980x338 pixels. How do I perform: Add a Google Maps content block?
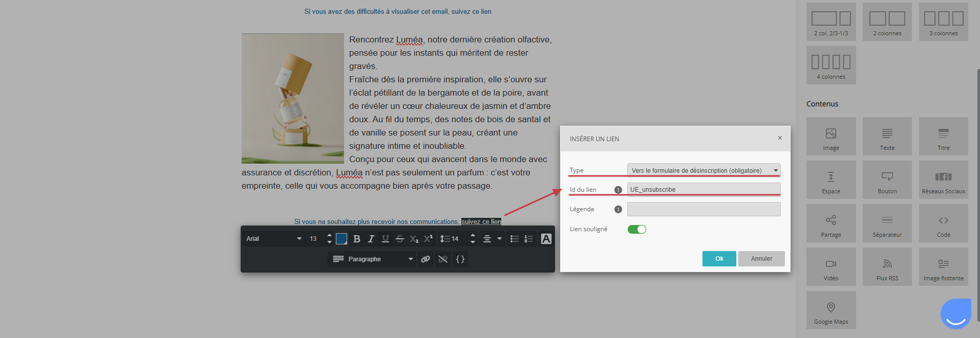point(831,310)
